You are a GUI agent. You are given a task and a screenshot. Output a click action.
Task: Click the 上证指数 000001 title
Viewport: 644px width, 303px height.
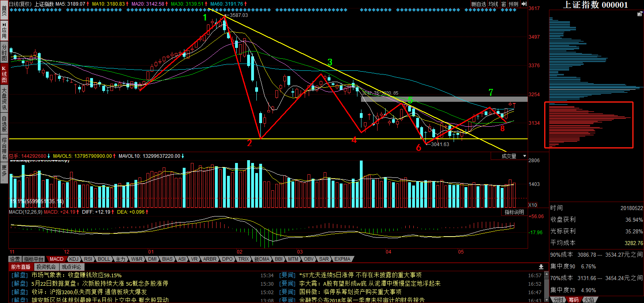click(595, 5)
